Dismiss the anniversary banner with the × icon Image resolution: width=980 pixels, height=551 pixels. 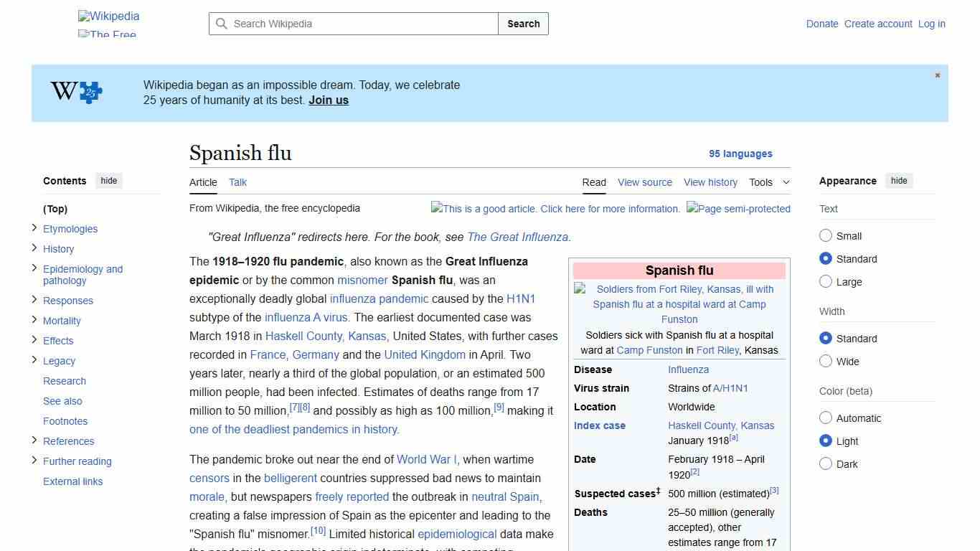click(x=937, y=75)
